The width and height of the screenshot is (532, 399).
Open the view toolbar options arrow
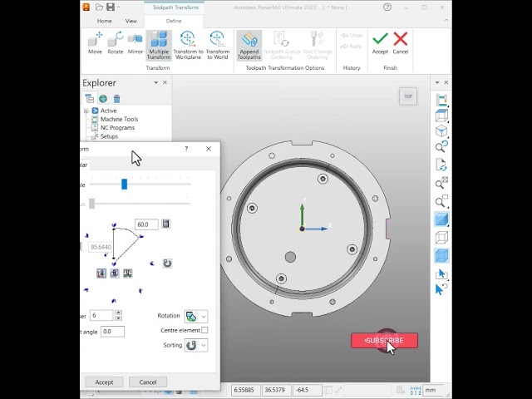click(437, 82)
